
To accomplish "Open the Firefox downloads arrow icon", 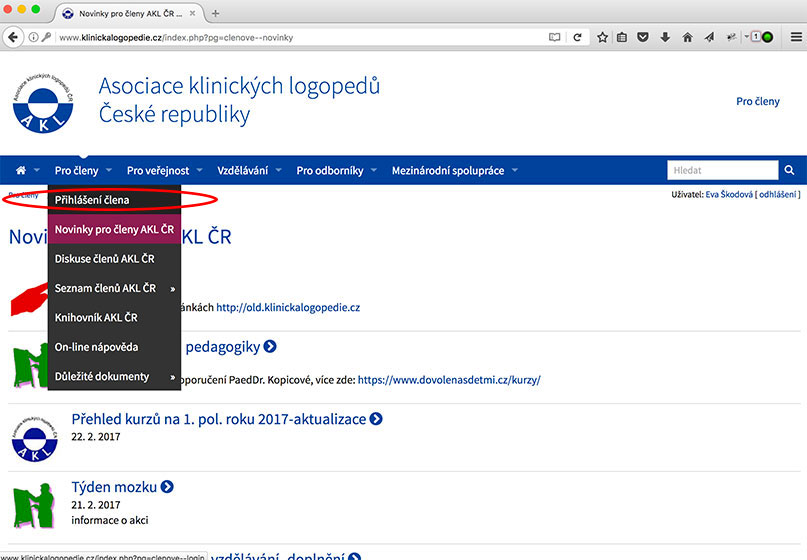I will pos(665,37).
